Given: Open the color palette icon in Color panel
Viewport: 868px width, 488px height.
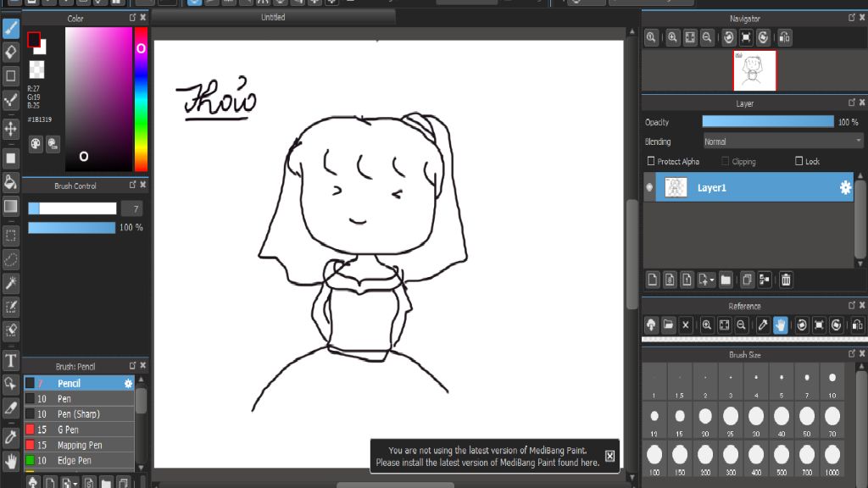Looking at the screenshot, I should (36, 144).
